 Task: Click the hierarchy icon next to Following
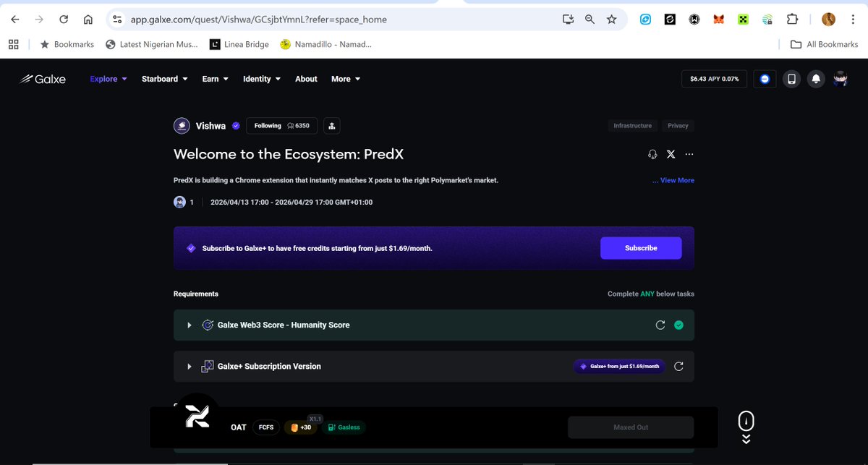pos(331,126)
